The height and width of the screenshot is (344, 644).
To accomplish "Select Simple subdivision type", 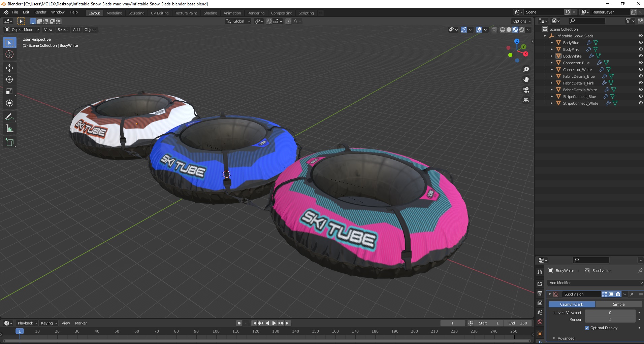I will (x=618, y=304).
